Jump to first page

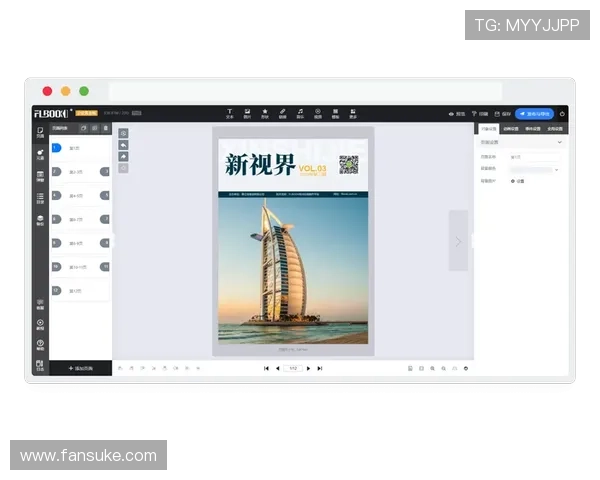tap(266, 368)
